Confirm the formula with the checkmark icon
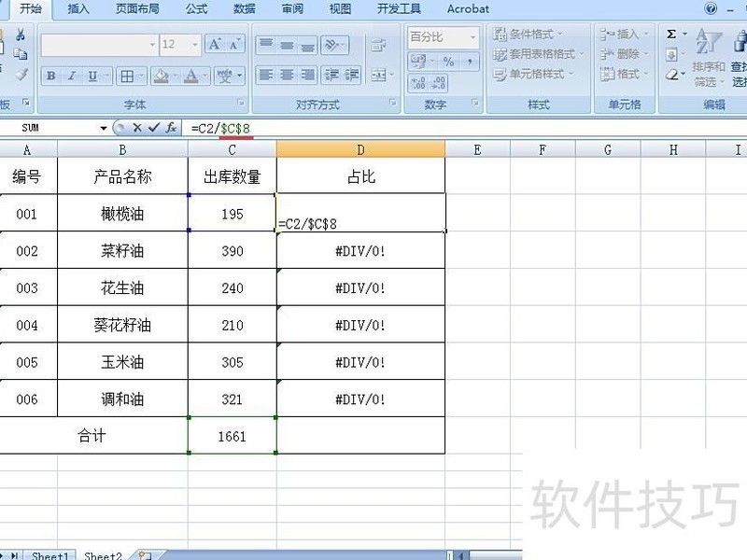This screenshot has height=560, width=747. point(153,127)
